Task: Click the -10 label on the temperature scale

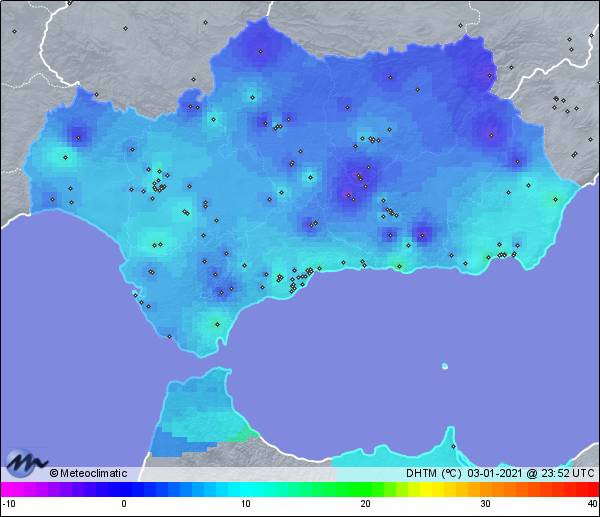Action: pos(8,504)
